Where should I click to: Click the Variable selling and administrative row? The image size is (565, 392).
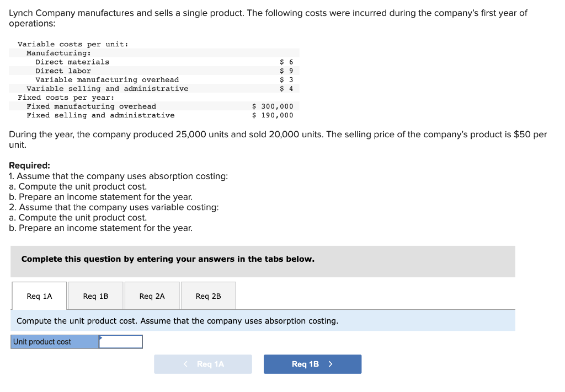click(107, 89)
